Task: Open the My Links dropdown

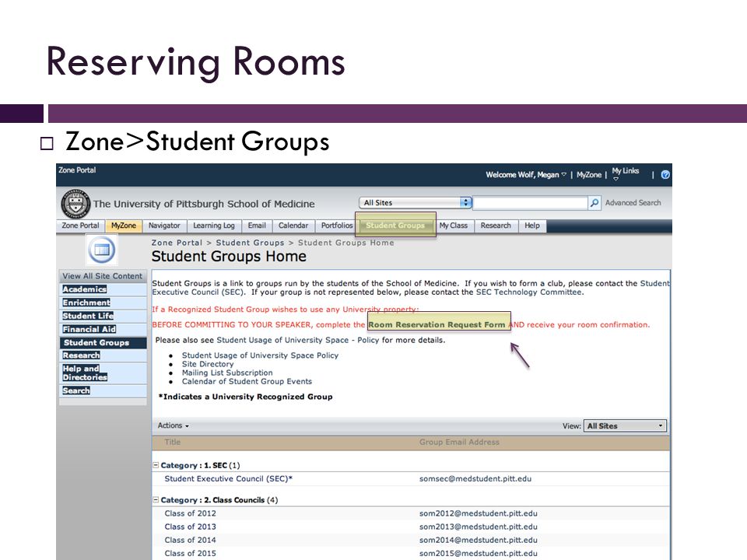Action: (625, 173)
